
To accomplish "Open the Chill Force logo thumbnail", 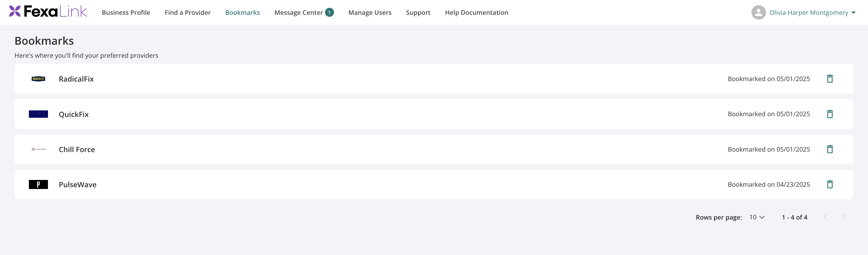I will point(38,149).
